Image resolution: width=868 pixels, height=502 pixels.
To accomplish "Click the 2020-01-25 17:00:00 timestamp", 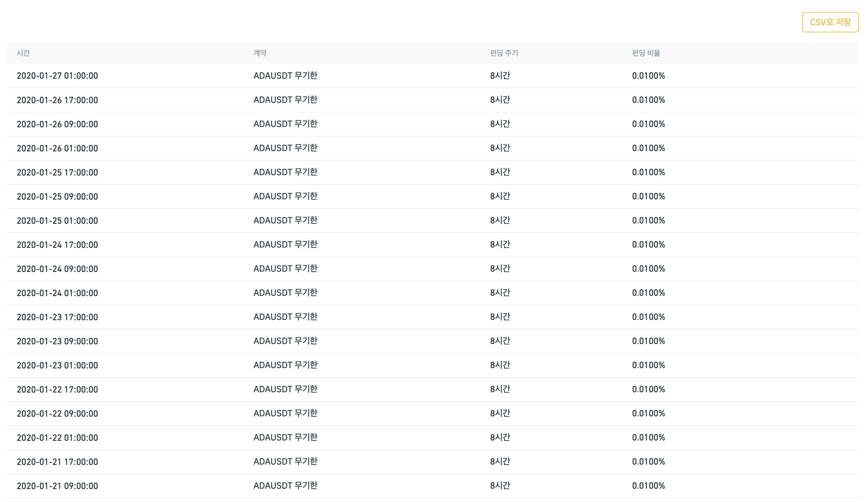I will [x=57, y=172].
